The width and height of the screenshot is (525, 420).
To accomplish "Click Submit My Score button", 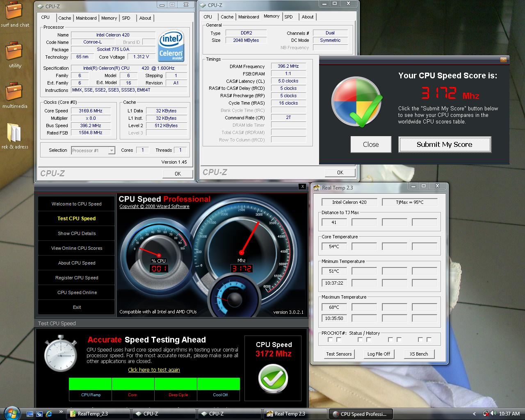I will tap(445, 144).
